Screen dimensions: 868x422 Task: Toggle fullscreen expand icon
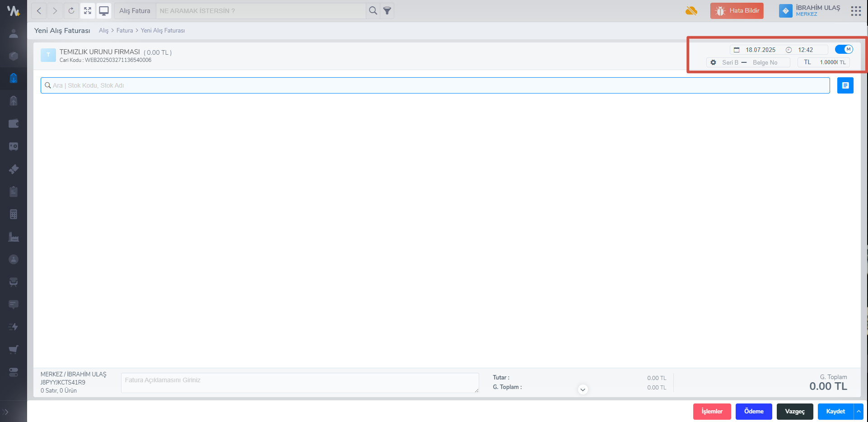pyautogui.click(x=88, y=11)
